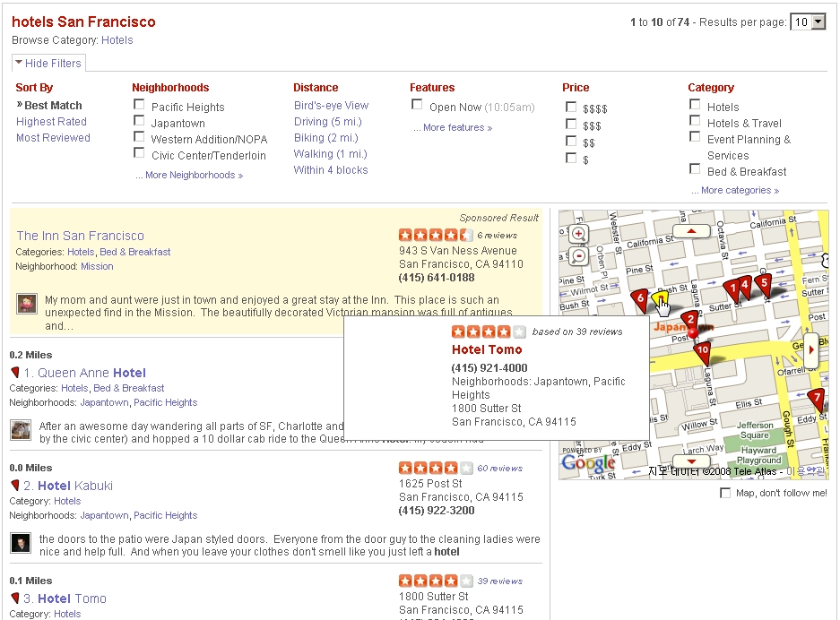This screenshot has width=840, height=620.
Task: Click the Hotel Tomo title in the map popup
Action: (487, 349)
